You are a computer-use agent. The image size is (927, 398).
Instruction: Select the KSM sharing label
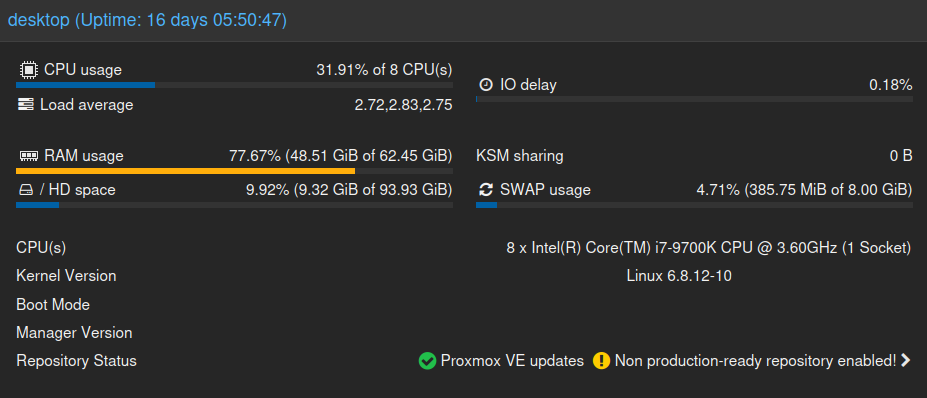[x=520, y=156]
